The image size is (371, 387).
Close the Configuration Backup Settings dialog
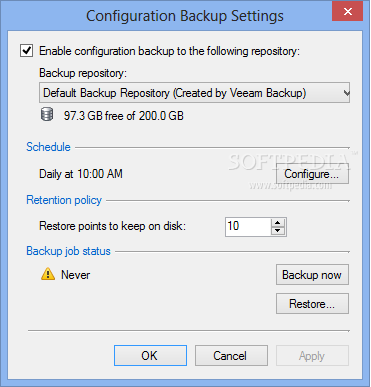tap(348, 12)
